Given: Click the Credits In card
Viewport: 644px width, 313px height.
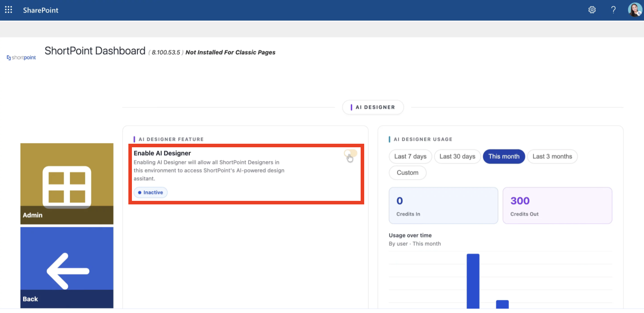Looking at the screenshot, I should [443, 205].
